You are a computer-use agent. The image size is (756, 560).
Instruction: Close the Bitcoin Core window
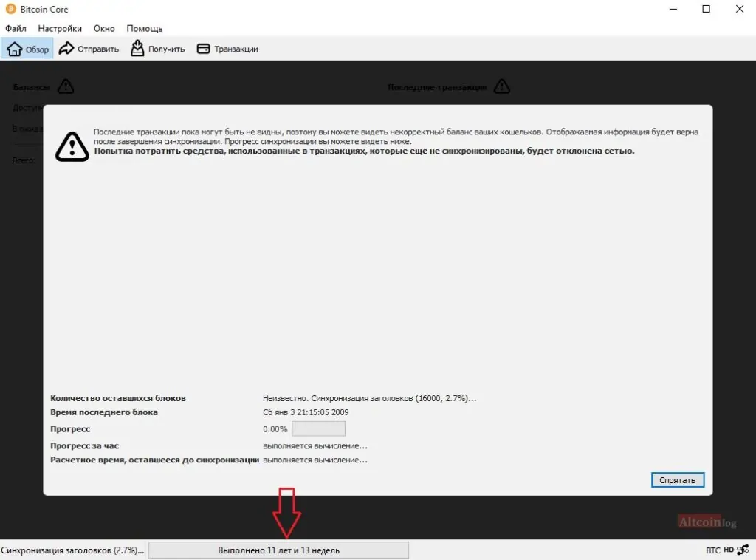[740, 9]
